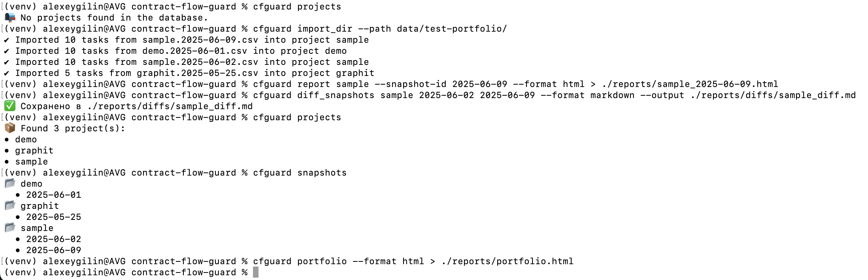Screen dimensions: 868x280
Task: Click the mailbox emoji beside "No projects found"
Action: point(10,18)
